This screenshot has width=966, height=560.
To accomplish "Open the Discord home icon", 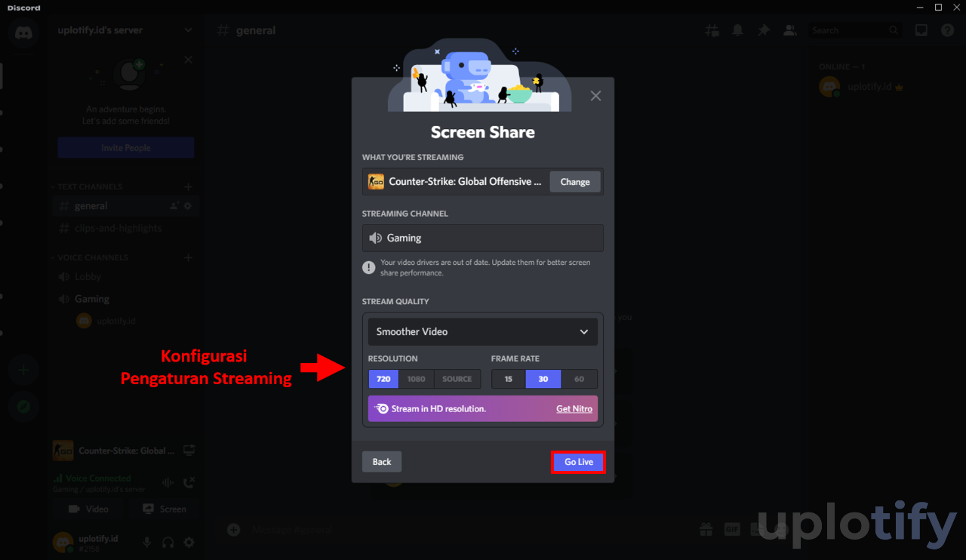I will [x=24, y=34].
